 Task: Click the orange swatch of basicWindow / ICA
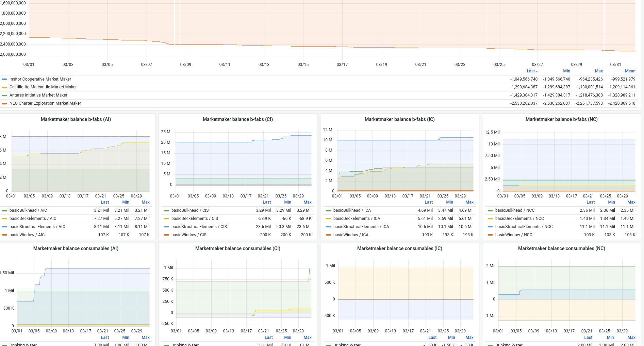tap(328, 235)
